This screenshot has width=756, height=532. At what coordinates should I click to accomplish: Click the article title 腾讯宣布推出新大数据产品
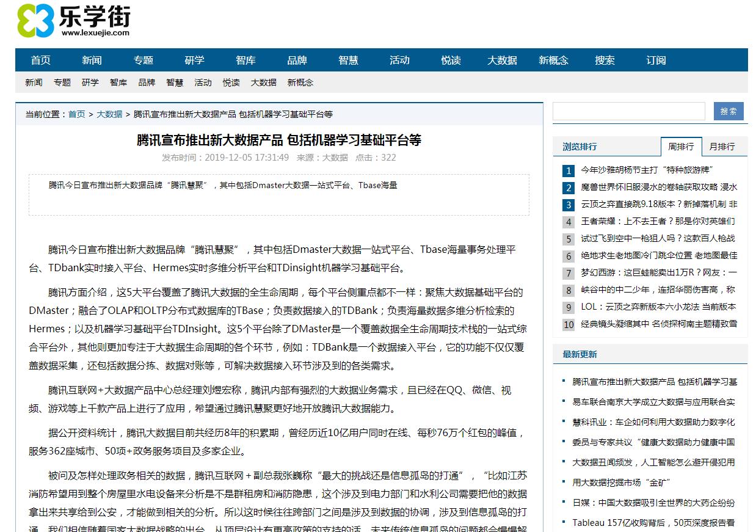coord(279,140)
